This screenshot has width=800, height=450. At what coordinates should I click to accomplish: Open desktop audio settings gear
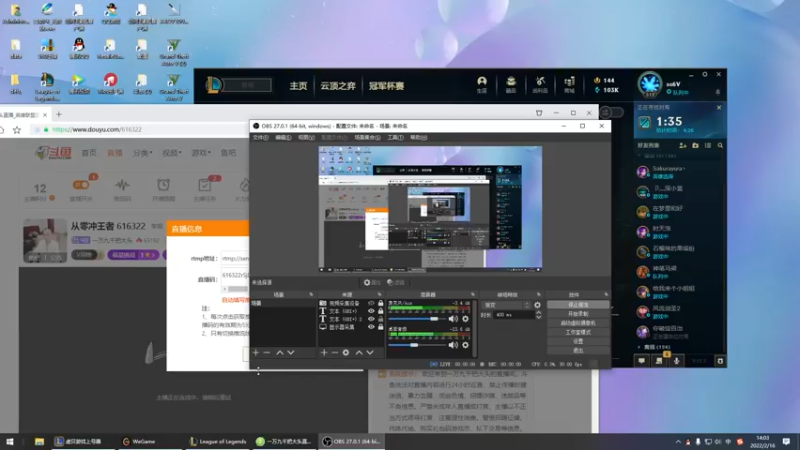[465, 345]
